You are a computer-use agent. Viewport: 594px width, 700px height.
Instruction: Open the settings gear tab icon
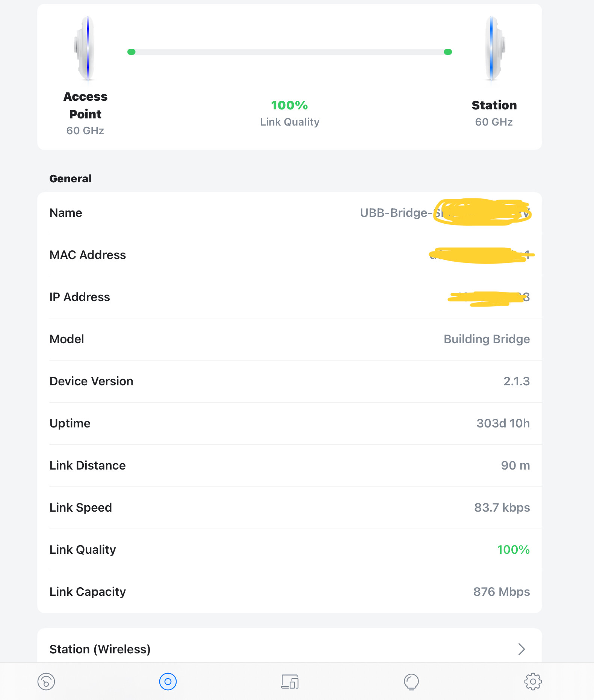click(533, 681)
